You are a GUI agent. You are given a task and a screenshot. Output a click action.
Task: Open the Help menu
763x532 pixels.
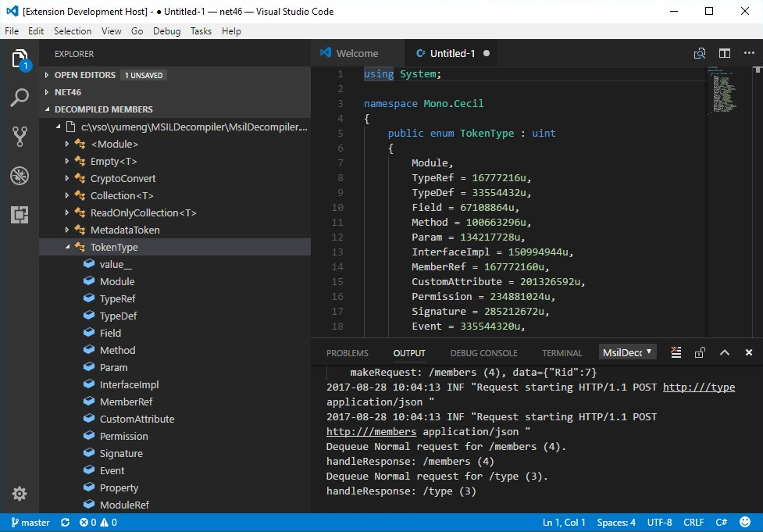pos(231,31)
